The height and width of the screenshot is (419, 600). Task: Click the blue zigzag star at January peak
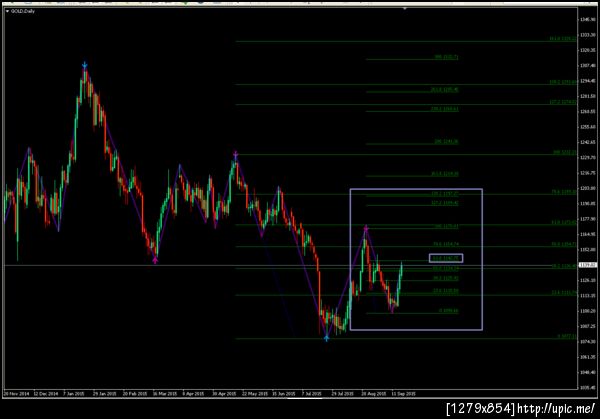pos(85,65)
